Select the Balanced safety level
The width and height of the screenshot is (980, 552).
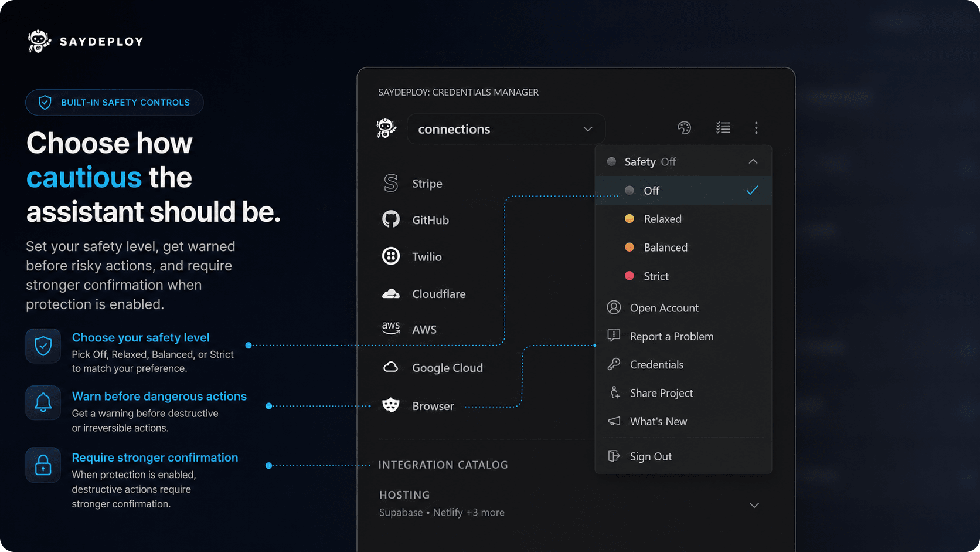point(683,247)
